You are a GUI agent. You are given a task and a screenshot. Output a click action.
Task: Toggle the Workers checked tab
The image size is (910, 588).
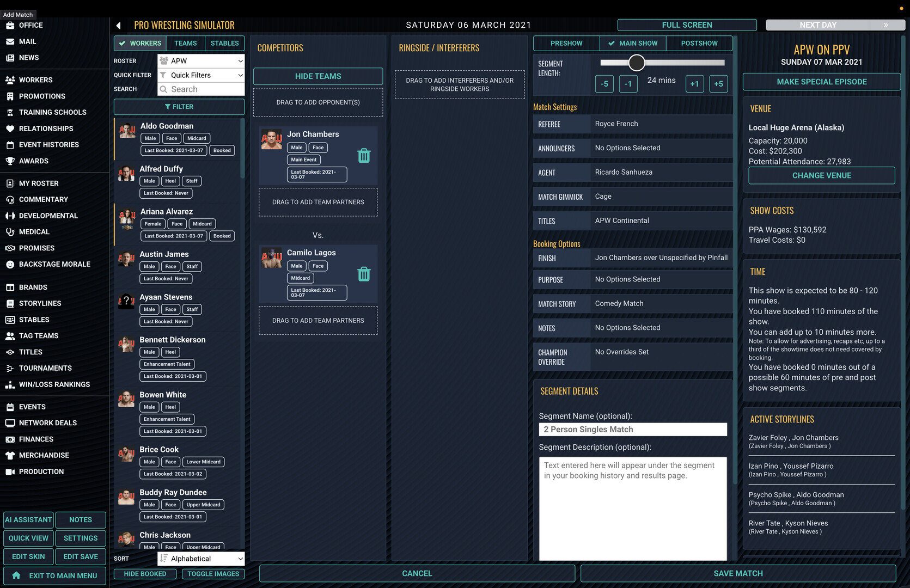[x=140, y=44]
